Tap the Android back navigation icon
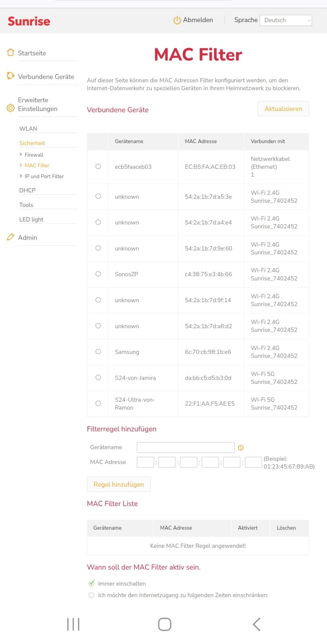327x644 pixels. click(256, 624)
